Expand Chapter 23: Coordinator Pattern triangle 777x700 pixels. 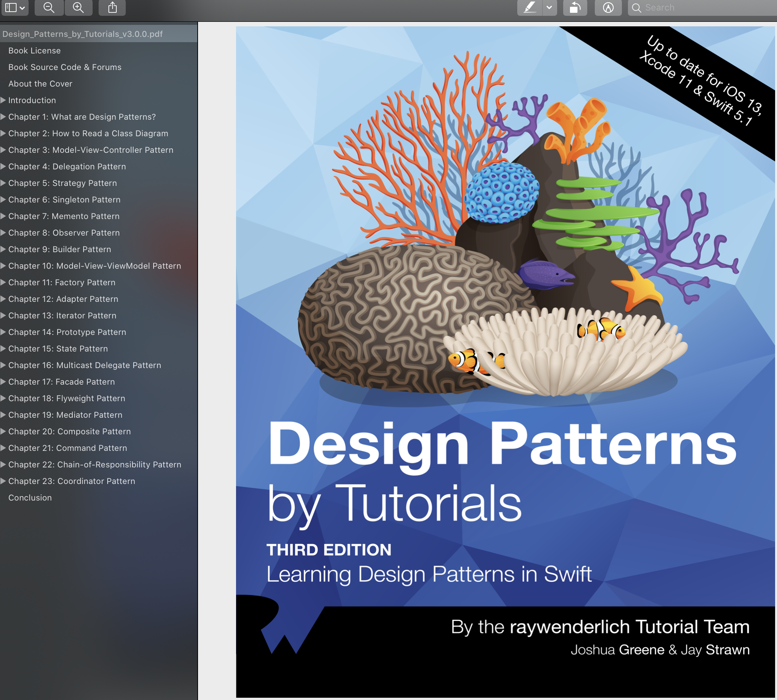(x=3, y=481)
